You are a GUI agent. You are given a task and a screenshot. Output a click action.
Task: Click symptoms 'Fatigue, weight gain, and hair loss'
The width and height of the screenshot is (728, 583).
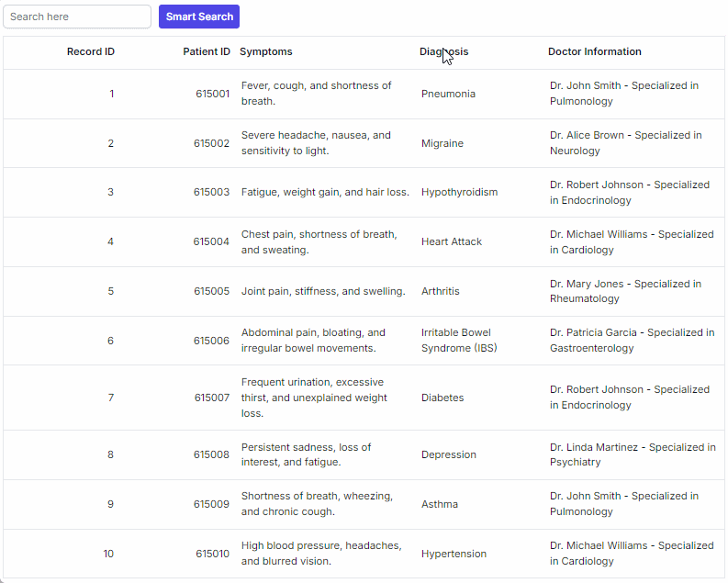tap(325, 192)
